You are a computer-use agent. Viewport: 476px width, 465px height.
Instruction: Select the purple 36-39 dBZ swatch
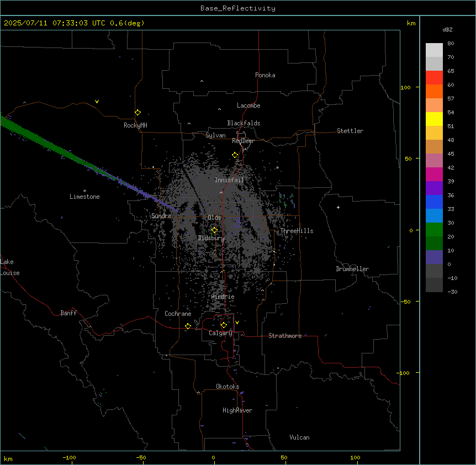tap(434, 188)
